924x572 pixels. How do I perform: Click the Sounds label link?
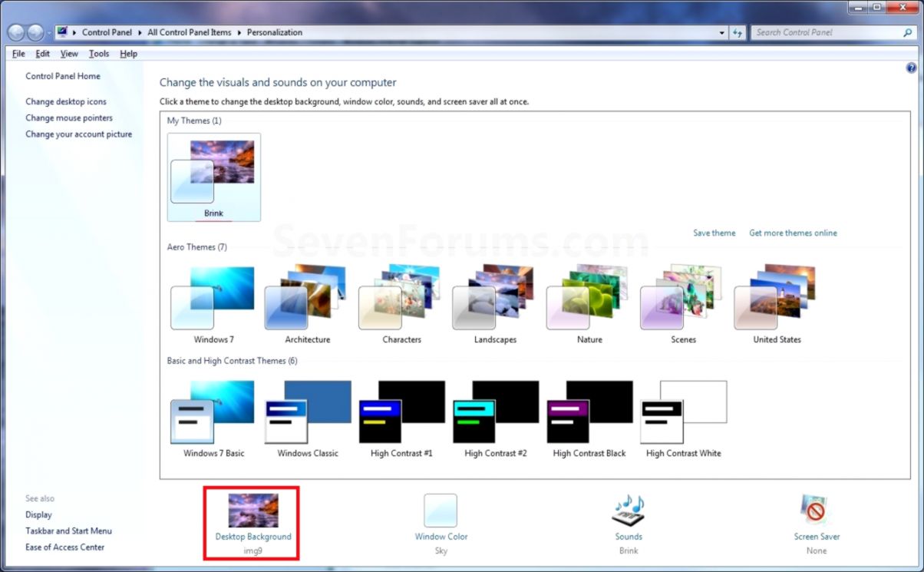pos(629,537)
